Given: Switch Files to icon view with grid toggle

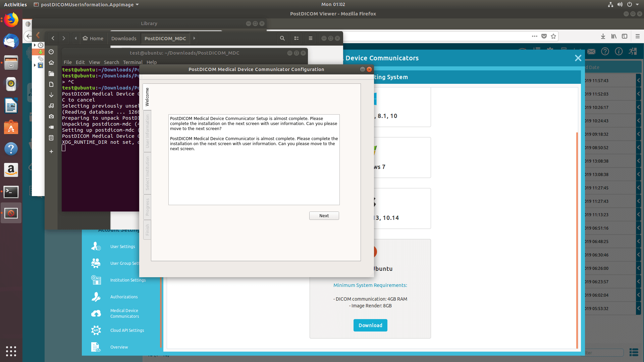Looking at the screenshot, I should point(296,38).
